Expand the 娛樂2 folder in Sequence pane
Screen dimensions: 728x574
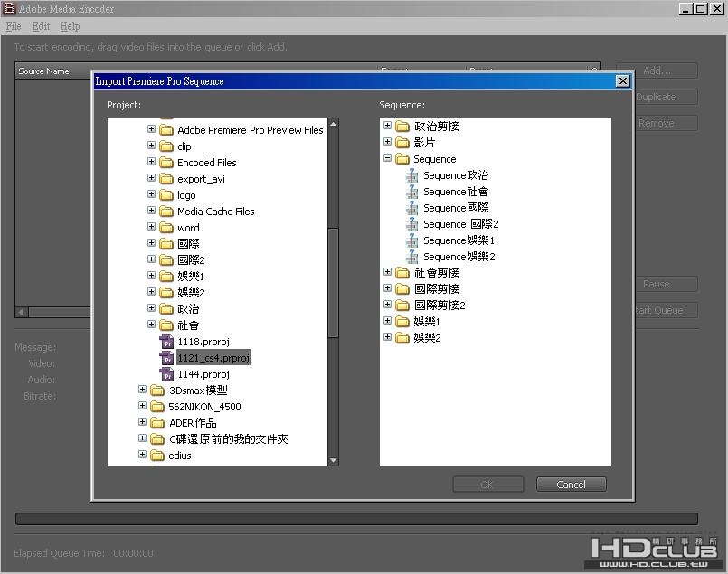click(388, 336)
